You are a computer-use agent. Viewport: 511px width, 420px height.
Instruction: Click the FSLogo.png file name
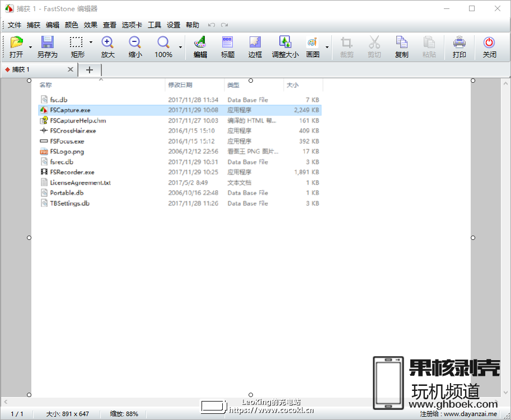[67, 152]
